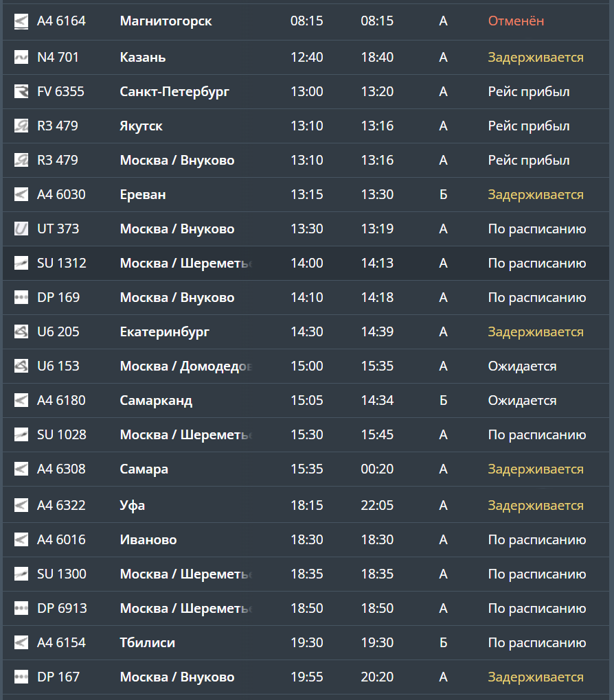Viewport: 614px width, 700px height.
Task: Click the Иваново destination name
Action: pyautogui.click(x=148, y=540)
